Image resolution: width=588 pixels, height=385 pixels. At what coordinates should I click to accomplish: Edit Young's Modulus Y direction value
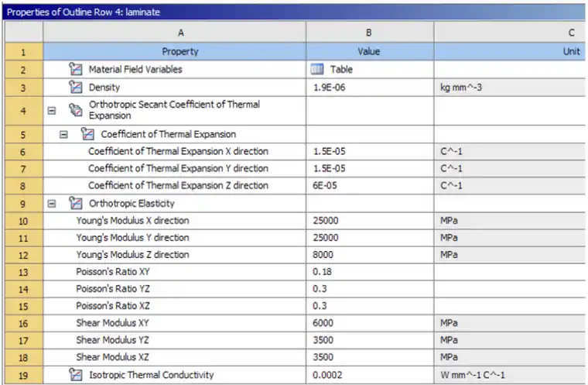click(370, 238)
